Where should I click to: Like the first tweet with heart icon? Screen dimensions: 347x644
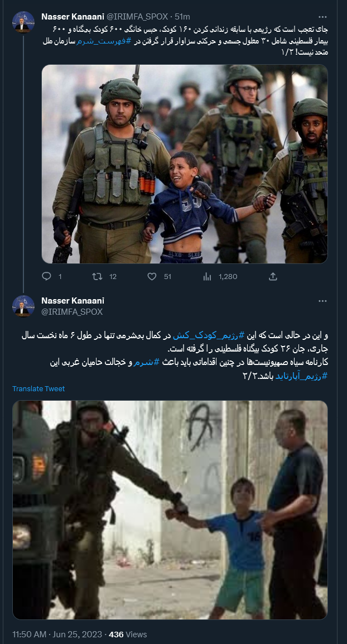pyautogui.click(x=152, y=276)
